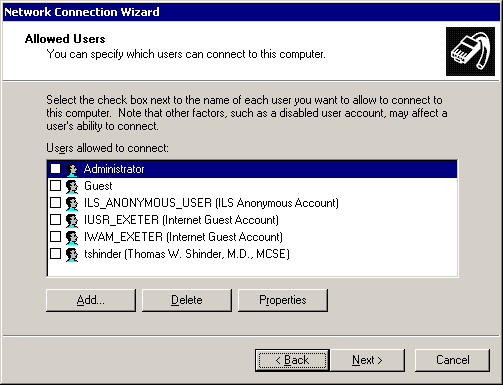
Task: Click the Guest user icon
Action: pos(72,186)
